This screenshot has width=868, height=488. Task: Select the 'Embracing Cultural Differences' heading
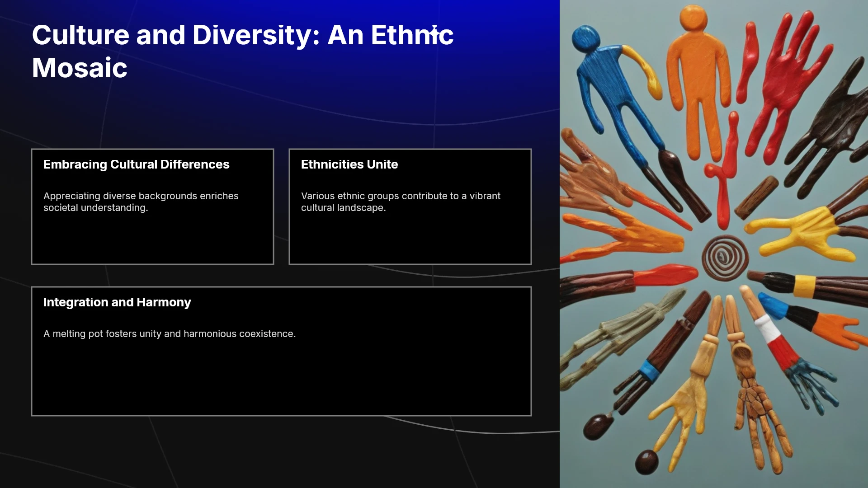(137, 164)
